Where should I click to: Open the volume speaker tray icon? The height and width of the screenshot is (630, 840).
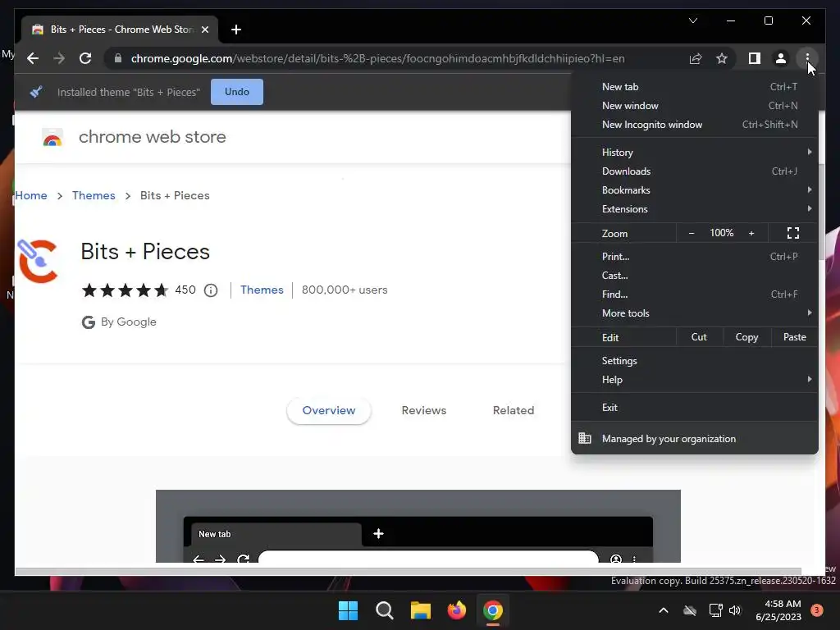735,610
